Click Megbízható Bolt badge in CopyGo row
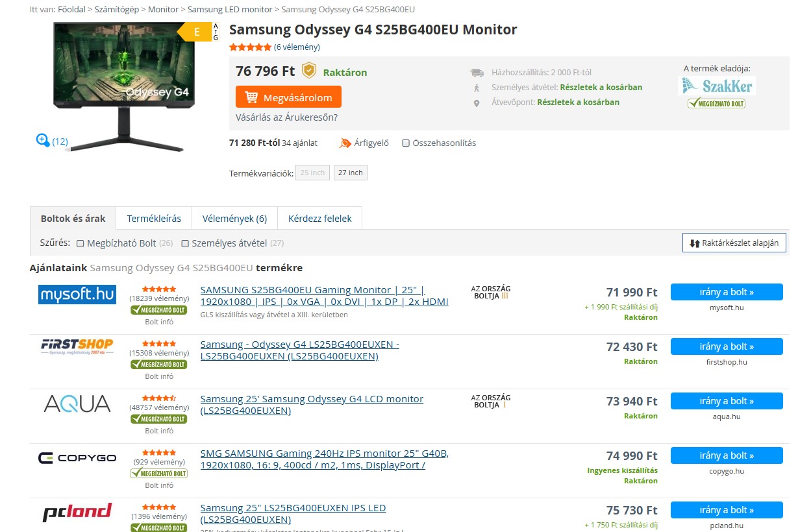Image resolution: width=811 pixels, height=532 pixels. coord(159,474)
